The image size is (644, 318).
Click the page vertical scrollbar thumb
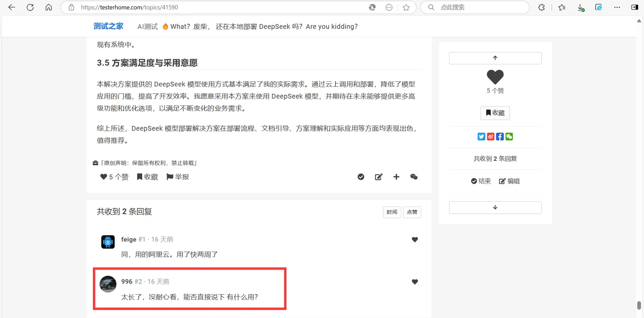pyautogui.click(x=639, y=306)
